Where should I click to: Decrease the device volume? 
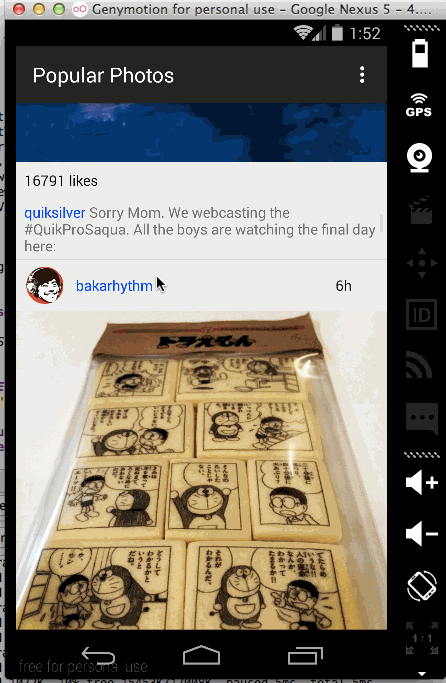421,534
